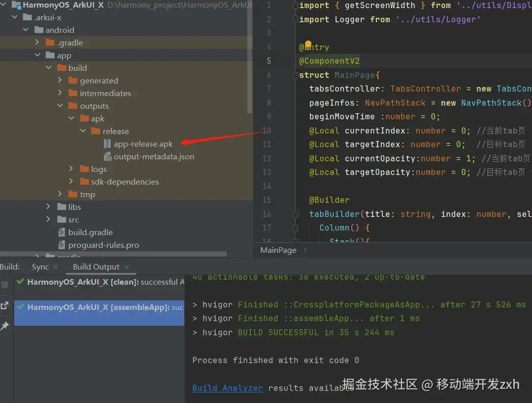Click 'beginMoveTime' in the editor
The height and width of the screenshot is (403, 532).
tap(342, 117)
